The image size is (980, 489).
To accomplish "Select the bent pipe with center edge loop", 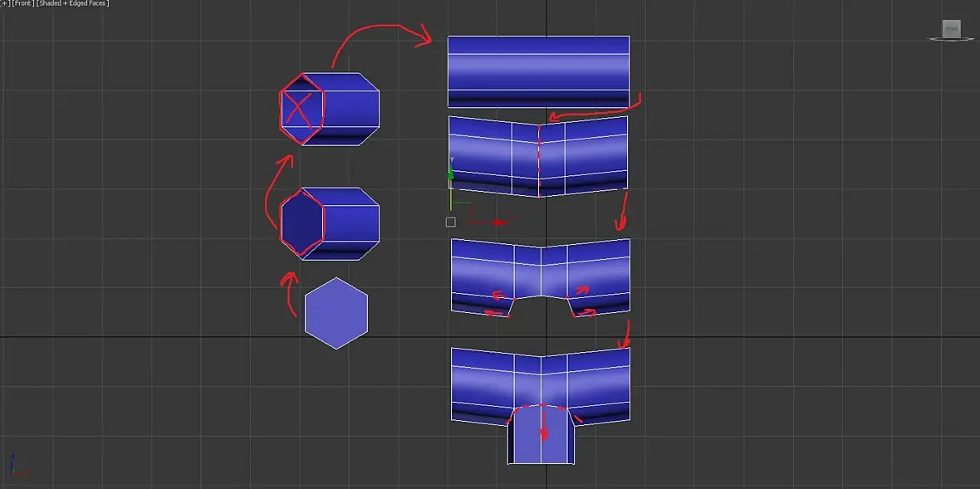I will 538,156.
